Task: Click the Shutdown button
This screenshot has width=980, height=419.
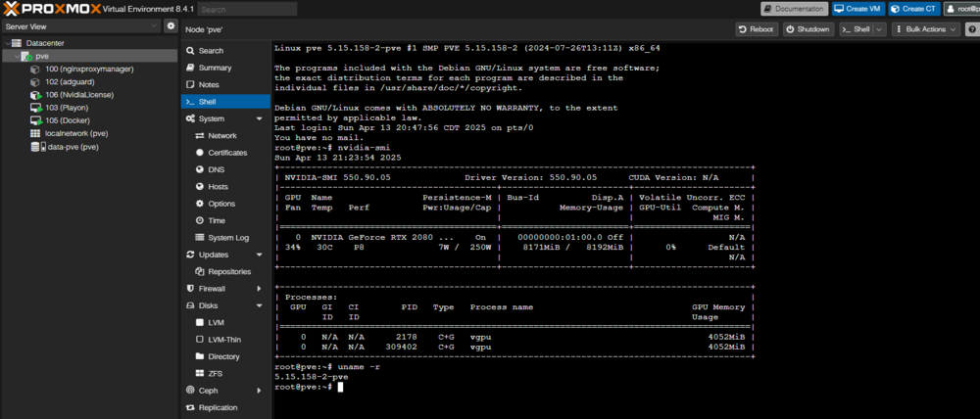Action: [808, 29]
